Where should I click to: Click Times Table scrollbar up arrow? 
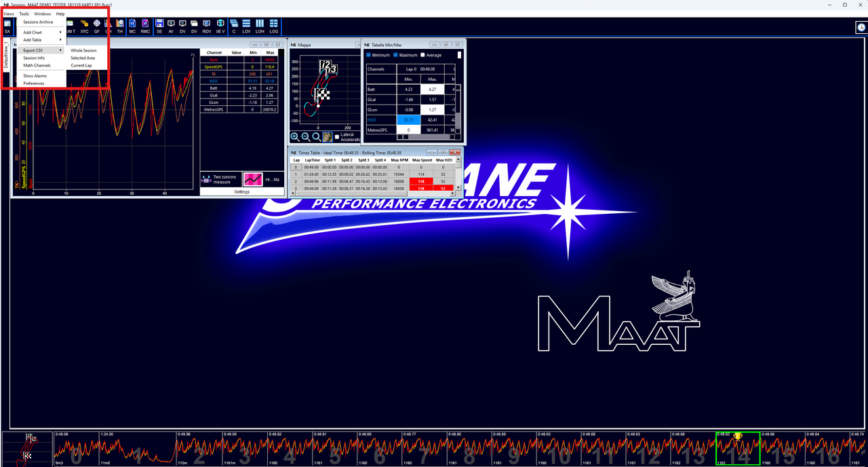pyautogui.click(x=459, y=160)
